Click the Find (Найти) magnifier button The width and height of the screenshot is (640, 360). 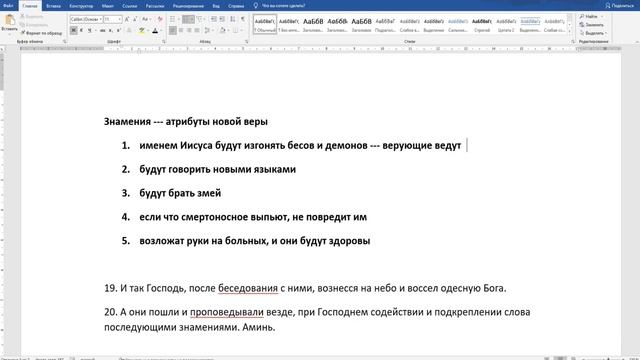(x=591, y=16)
